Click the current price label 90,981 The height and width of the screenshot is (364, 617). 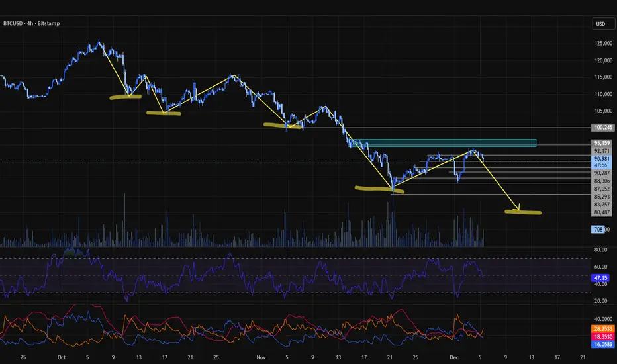[602, 159]
